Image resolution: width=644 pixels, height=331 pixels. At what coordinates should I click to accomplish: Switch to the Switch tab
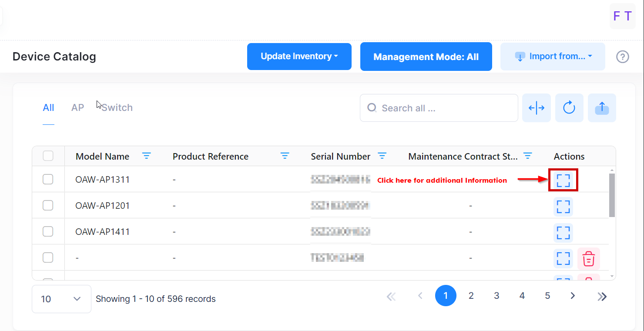point(117,108)
